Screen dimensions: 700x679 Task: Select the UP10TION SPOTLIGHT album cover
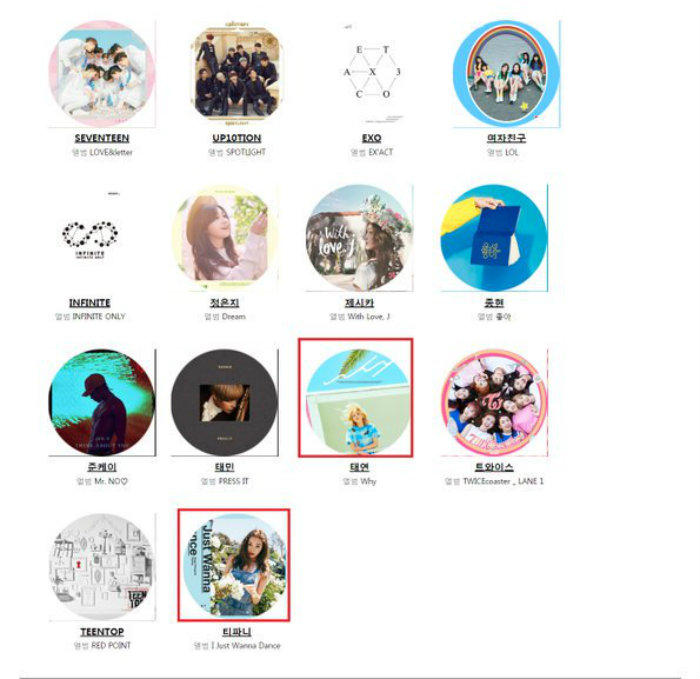[237, 74]
